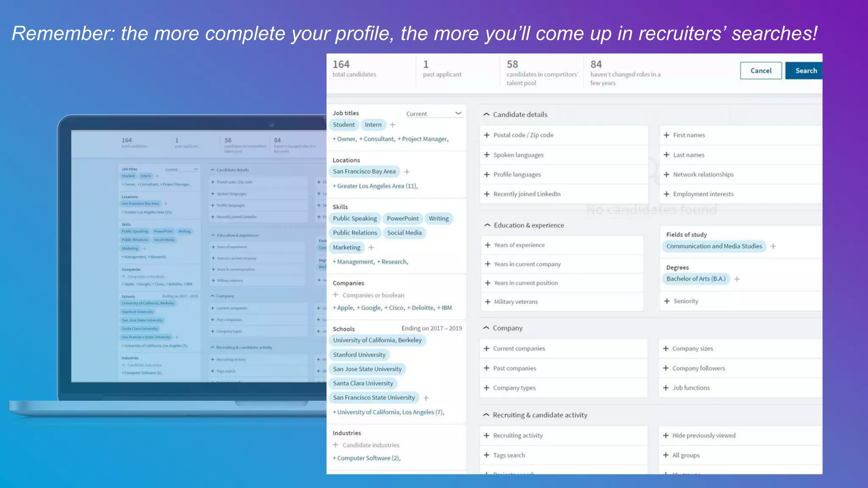Add a skill with plus icon after Marketing
The height and width of the screenshot is (488, 868).
click(371, 247)
